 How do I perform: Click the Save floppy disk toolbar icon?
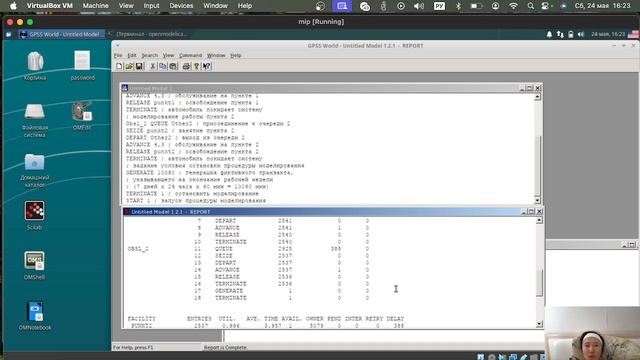(139, 66)
